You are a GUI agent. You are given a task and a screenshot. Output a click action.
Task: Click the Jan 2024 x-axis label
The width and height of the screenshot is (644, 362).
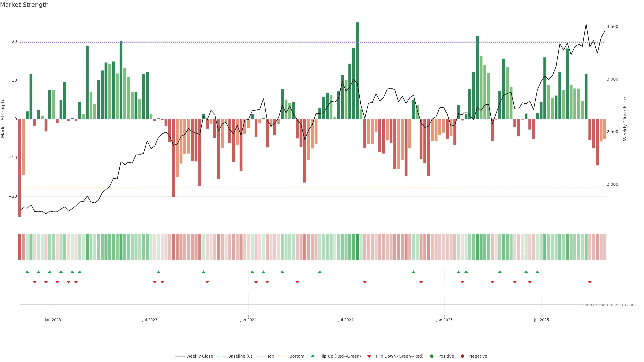pyautogui.click(x=248, y=320)
